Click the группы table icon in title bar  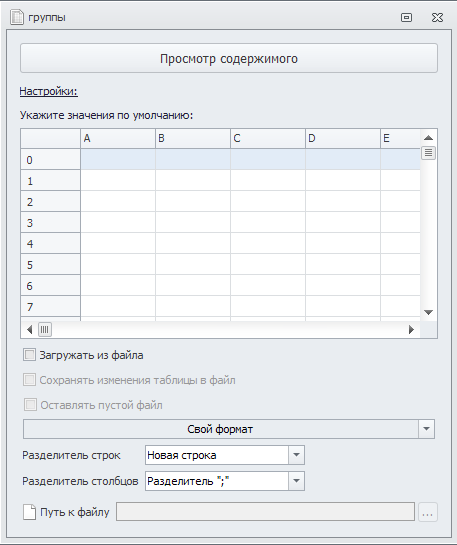[x=17, y=17]
